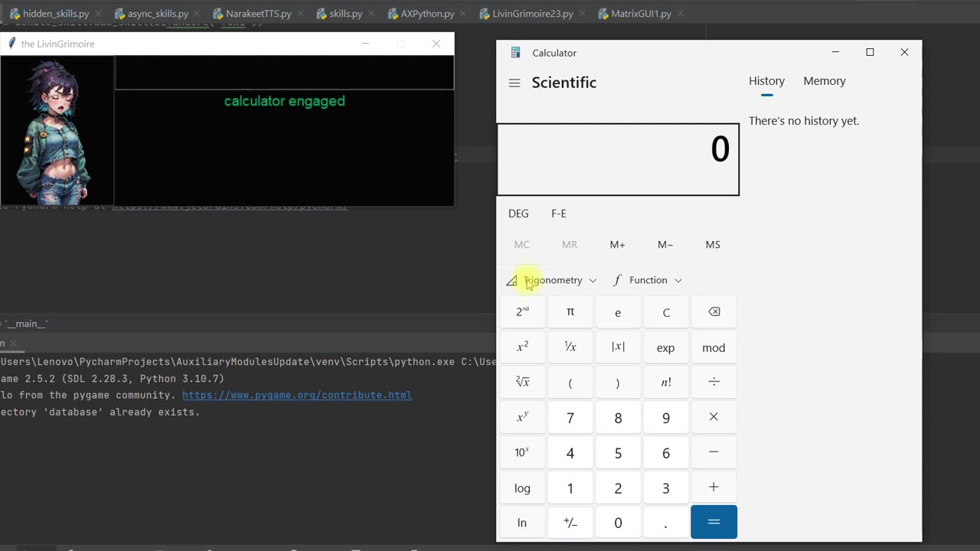Click the C clear key
The height and width of the screenshot is (551, 980).
pyautogui.click(x=666, y=312)
